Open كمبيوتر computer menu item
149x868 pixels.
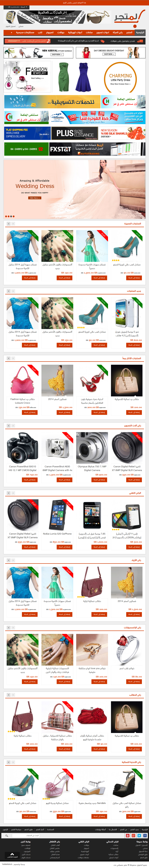(x=50, y=33)
